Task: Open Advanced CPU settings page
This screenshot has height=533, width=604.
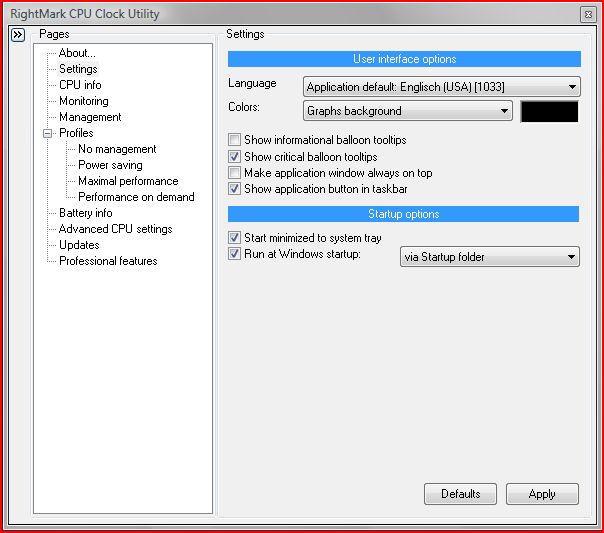Action: pyautogui.click(x=116, y=229)
